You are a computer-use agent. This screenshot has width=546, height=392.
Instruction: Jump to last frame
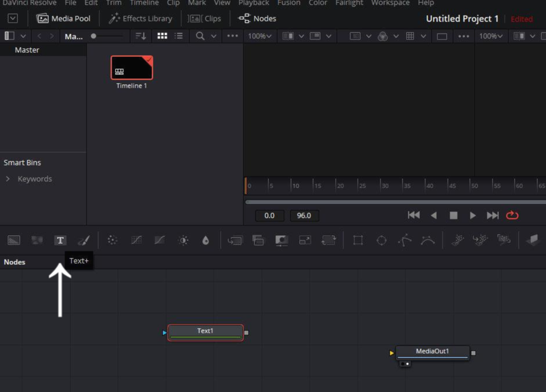click(x=493, y=215)
